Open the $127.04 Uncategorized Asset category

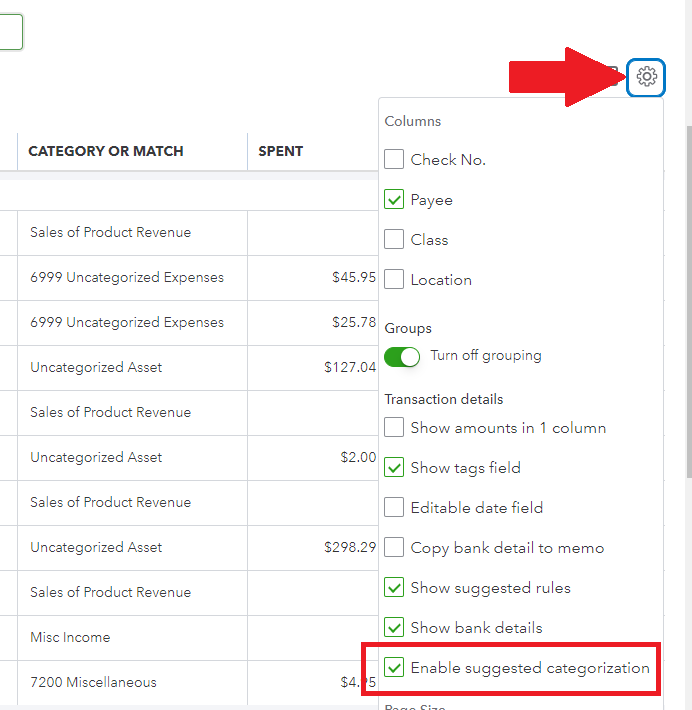[x=96, y=367]
